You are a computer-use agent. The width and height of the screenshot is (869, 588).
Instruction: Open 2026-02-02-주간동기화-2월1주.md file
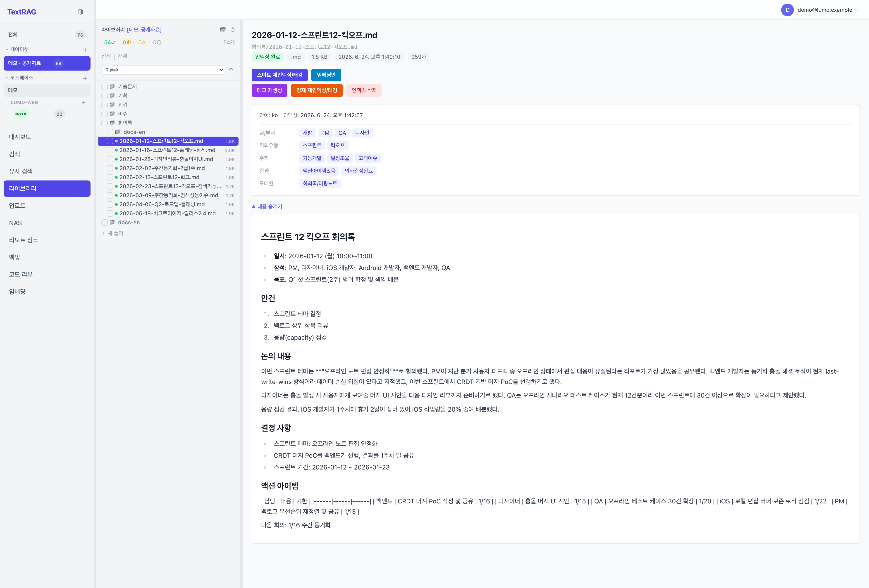(x=162, y=168)
